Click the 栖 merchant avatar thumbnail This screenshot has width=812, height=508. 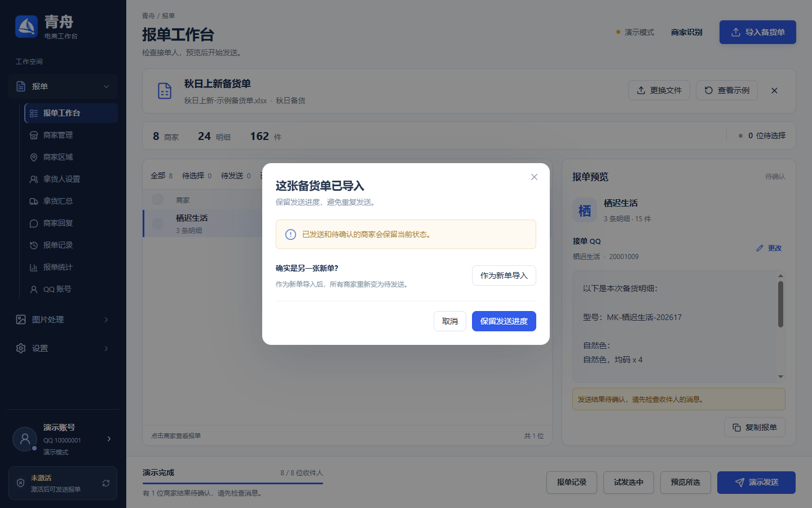pos(585,211)
